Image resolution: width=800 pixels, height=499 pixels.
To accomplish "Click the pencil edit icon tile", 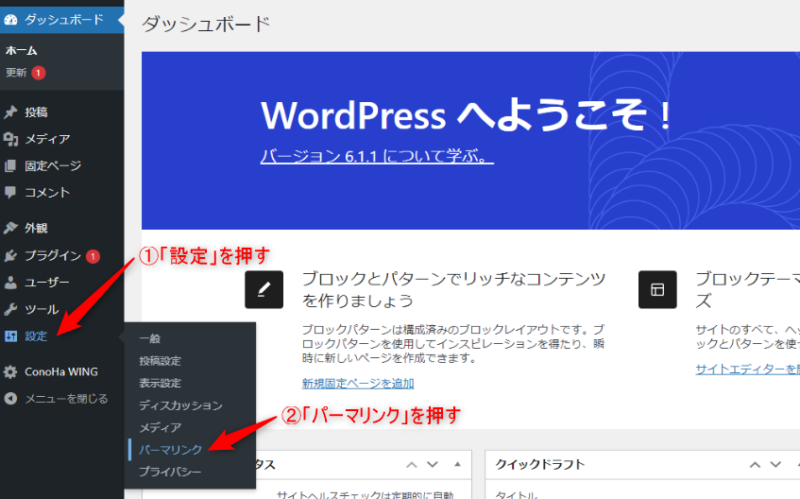I will (264, 289).
